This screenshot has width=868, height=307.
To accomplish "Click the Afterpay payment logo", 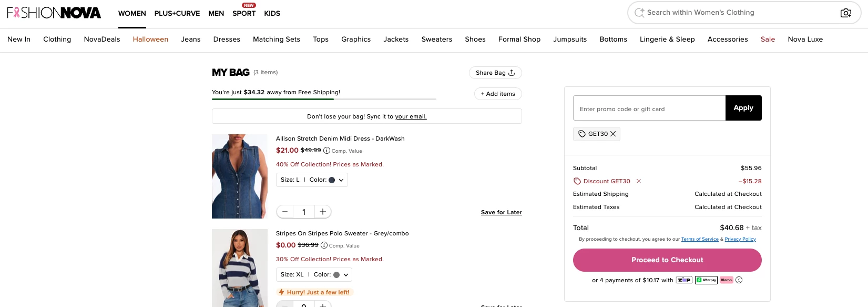I will pos(706,280).
